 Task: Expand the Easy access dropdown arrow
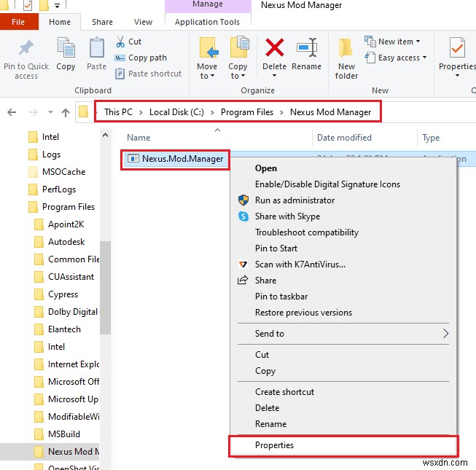(424, 57)
